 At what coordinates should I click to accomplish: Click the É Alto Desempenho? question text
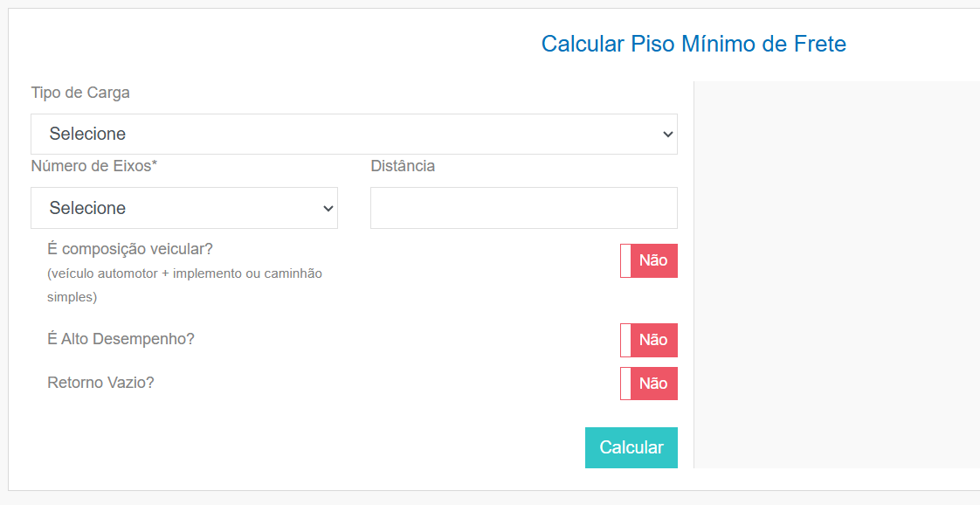click(121, 339)
